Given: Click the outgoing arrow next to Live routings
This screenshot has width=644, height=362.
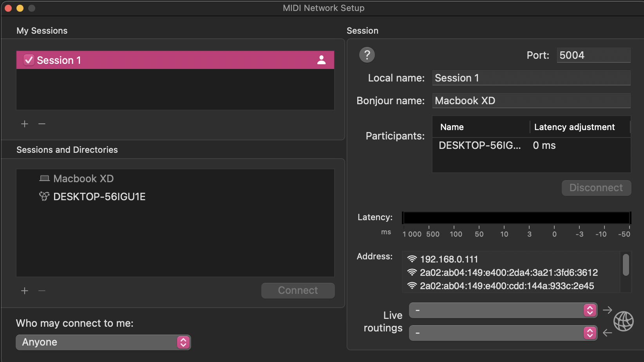Looking at the screenshot, I should (607, 310).
